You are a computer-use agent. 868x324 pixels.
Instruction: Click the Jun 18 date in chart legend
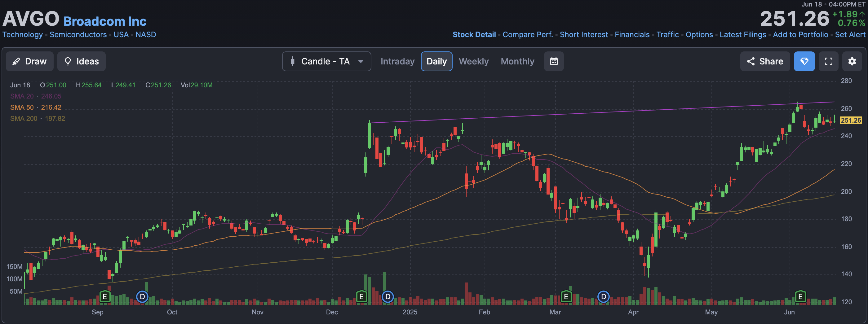tap(20, 85)
